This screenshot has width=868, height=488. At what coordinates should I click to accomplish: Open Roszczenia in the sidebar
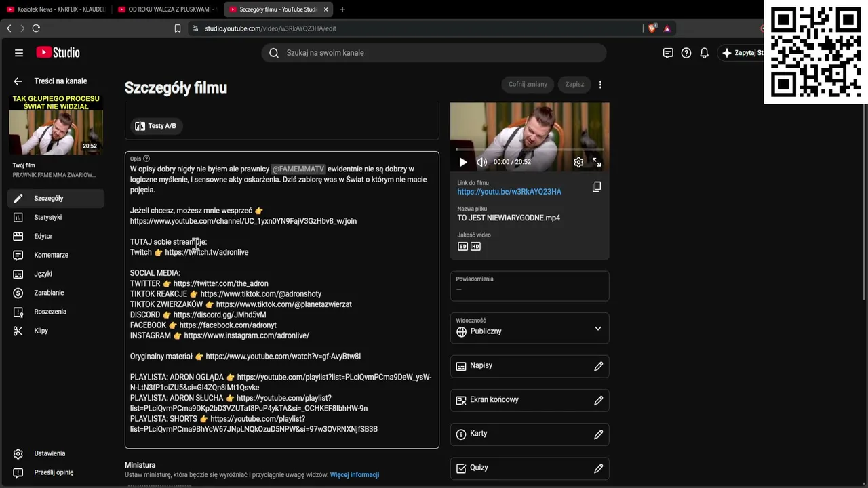[56, 312]
